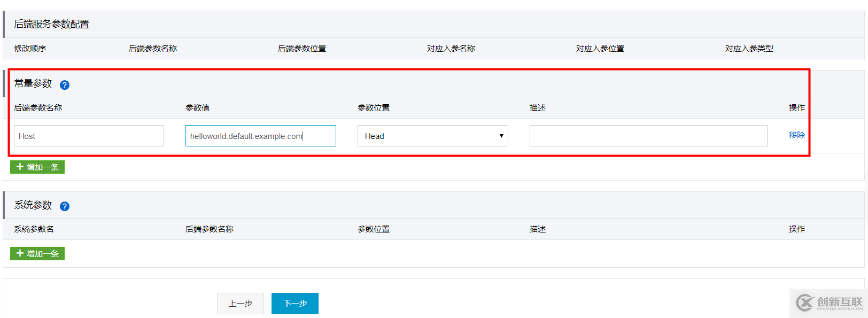Click the 系统参数名 column header
Image resolution: width=868 pixels, height=318 pixels.
point(34,229)
